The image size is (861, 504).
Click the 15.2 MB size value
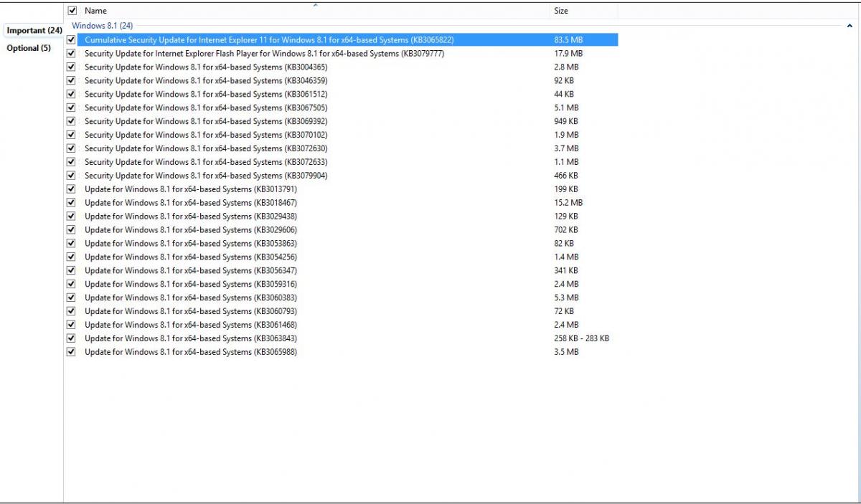568,203
